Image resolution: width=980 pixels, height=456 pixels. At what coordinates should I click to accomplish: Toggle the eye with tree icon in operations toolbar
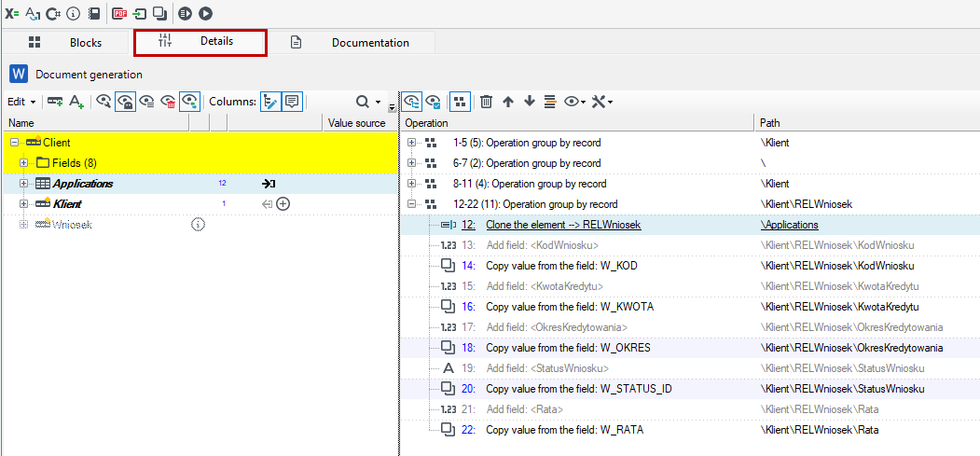(411, 102)
